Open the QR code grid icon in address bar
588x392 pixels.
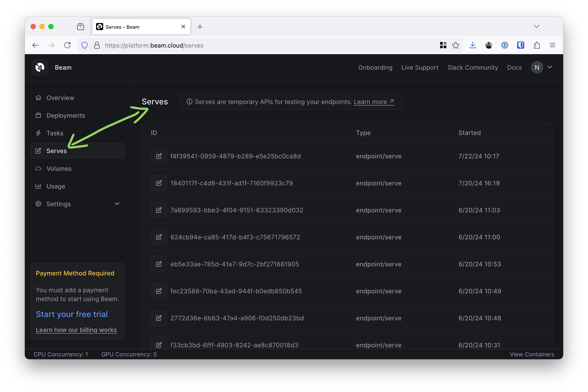[443, 45]
